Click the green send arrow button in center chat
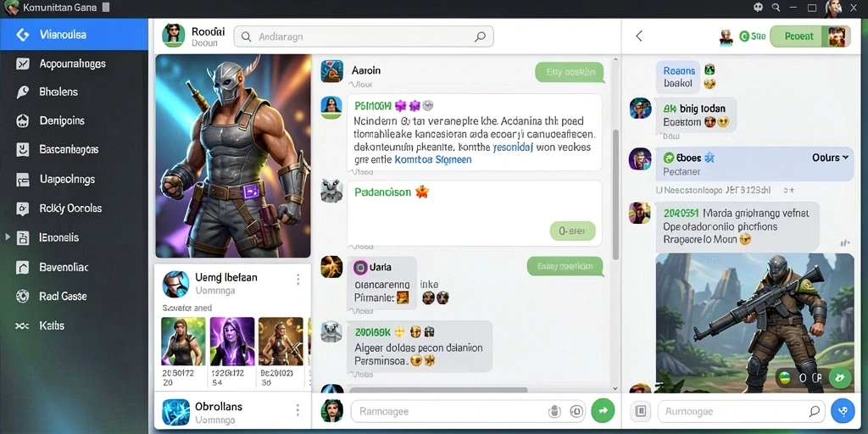Screen dimensions: 868x434 [603, 411]
